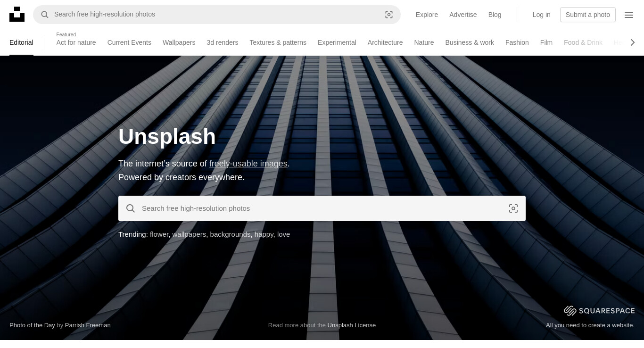Click the Log in link
Image resolution: width=644 pixels, height=348 pixels.
(x=541, y=15)
